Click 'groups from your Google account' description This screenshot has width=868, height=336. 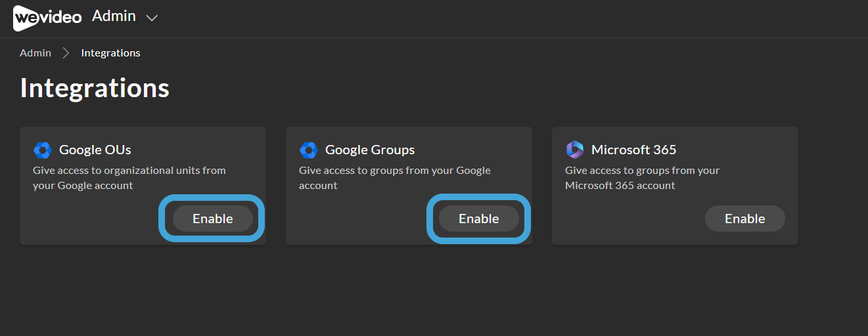(395, 178)
